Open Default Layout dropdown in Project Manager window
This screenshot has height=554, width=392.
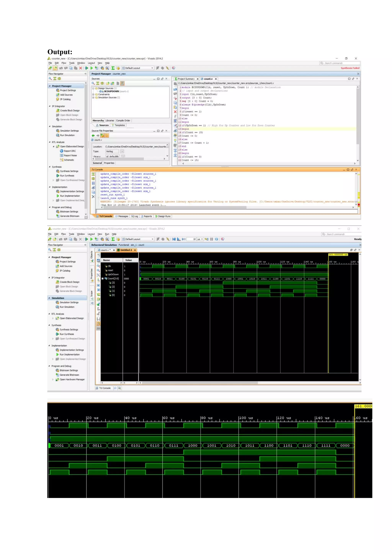coord(152,68)
